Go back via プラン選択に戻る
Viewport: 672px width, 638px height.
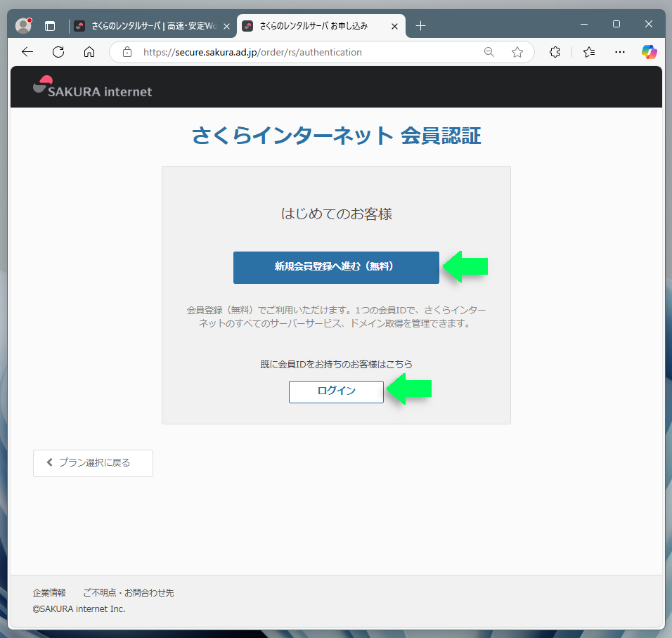tap(93, 463)
